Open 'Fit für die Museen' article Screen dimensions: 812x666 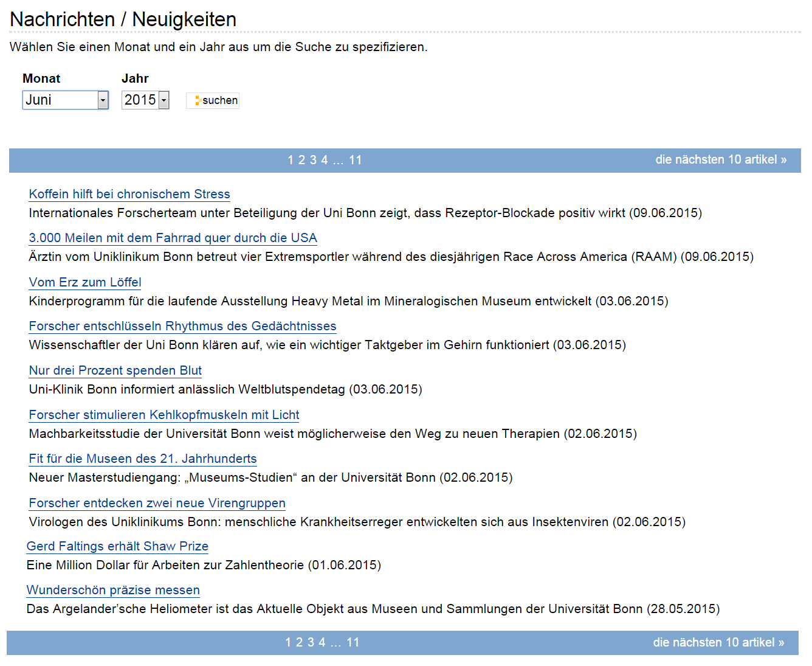click(143, 459)
